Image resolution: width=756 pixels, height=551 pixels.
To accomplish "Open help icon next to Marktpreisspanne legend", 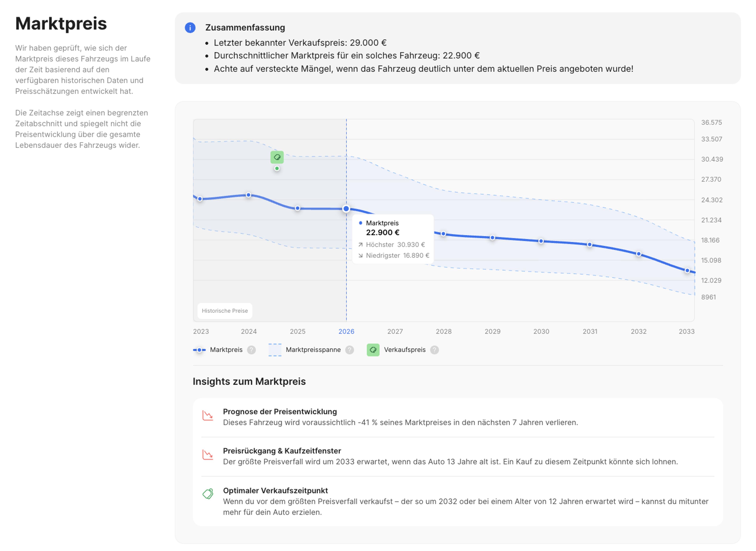I will coord(349,350).
